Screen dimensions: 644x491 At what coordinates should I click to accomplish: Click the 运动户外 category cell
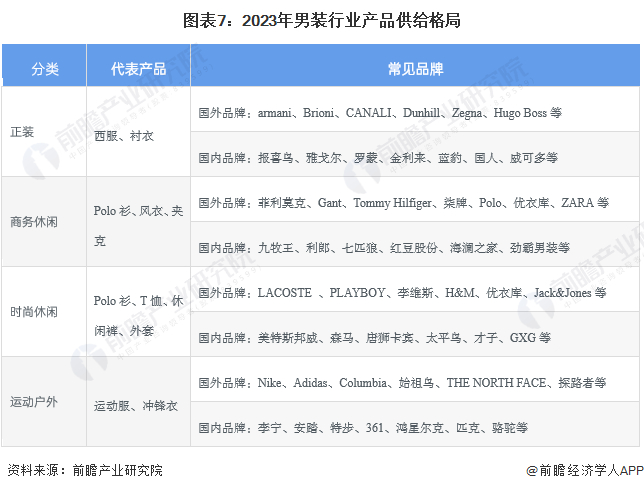click(x=44, y=401)
